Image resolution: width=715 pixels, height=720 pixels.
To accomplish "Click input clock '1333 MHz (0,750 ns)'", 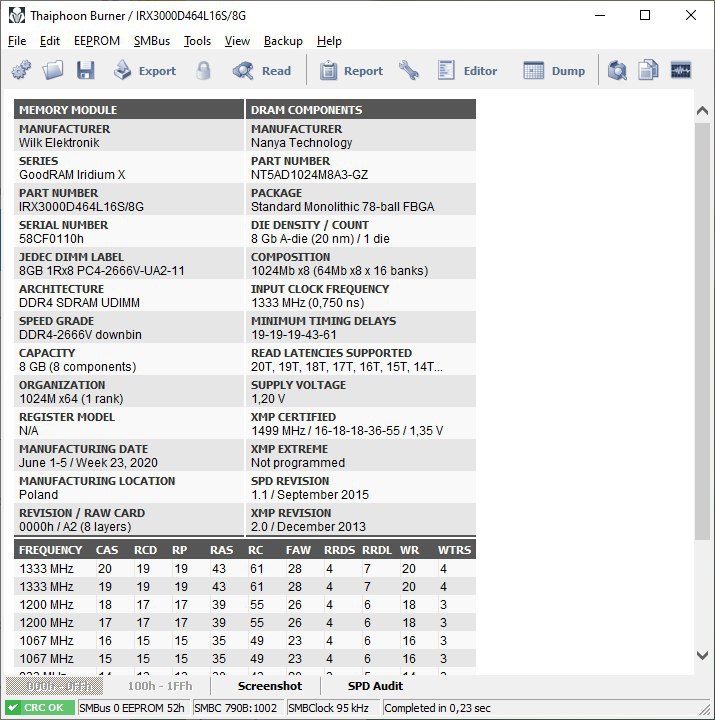I will (x=308, y=303).
